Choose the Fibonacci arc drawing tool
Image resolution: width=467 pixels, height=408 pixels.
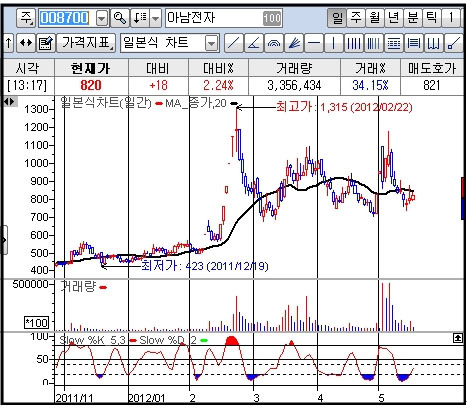click(273, 43)
